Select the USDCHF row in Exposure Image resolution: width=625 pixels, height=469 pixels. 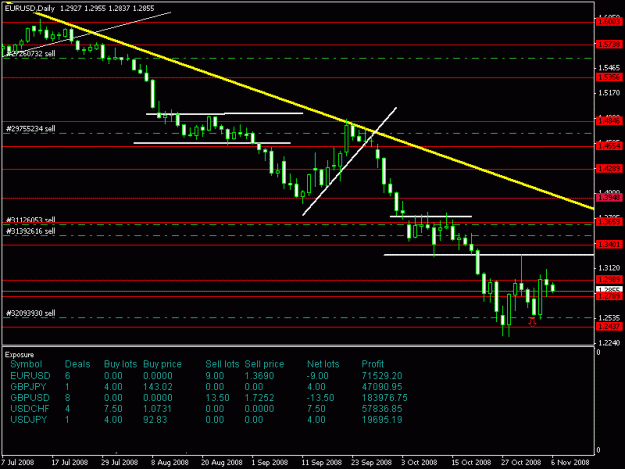click(206, 409)
